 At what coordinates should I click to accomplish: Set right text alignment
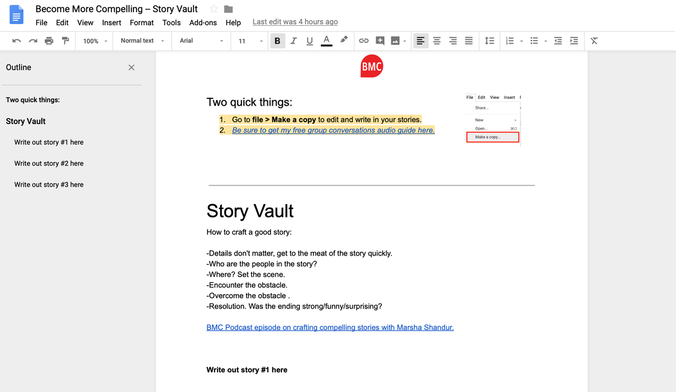(x=453, y=41)
